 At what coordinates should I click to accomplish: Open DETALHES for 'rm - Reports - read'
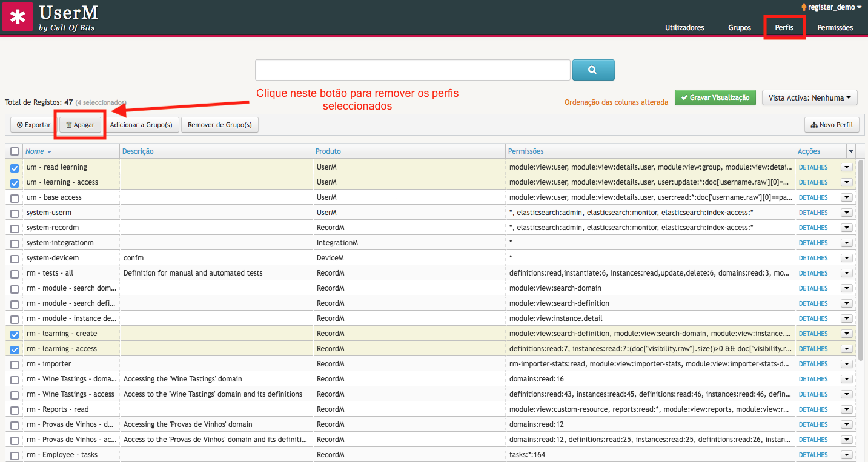point(813,409)
